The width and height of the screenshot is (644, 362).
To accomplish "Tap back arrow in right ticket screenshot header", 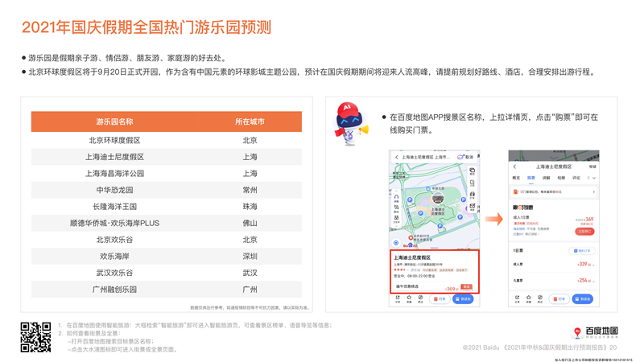I will click(x=514, y=167).
